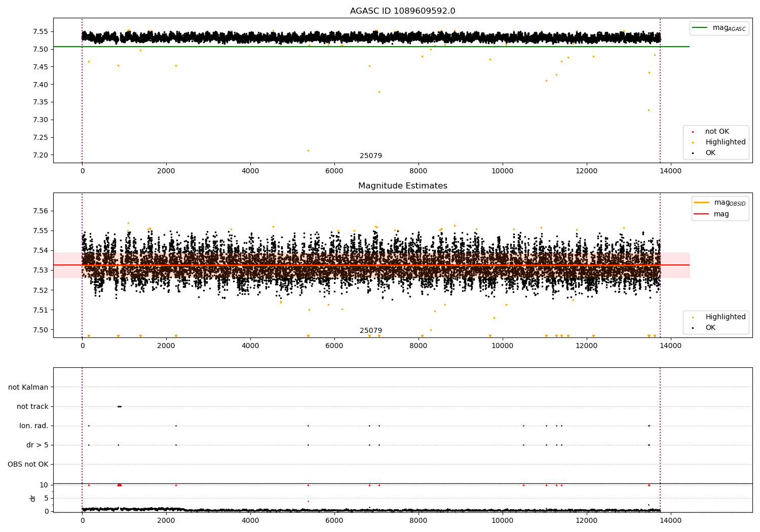This screenshot has height=532, width=760.
Task: Click the "OBS not OK" axis label
Action: click(28, 464)
